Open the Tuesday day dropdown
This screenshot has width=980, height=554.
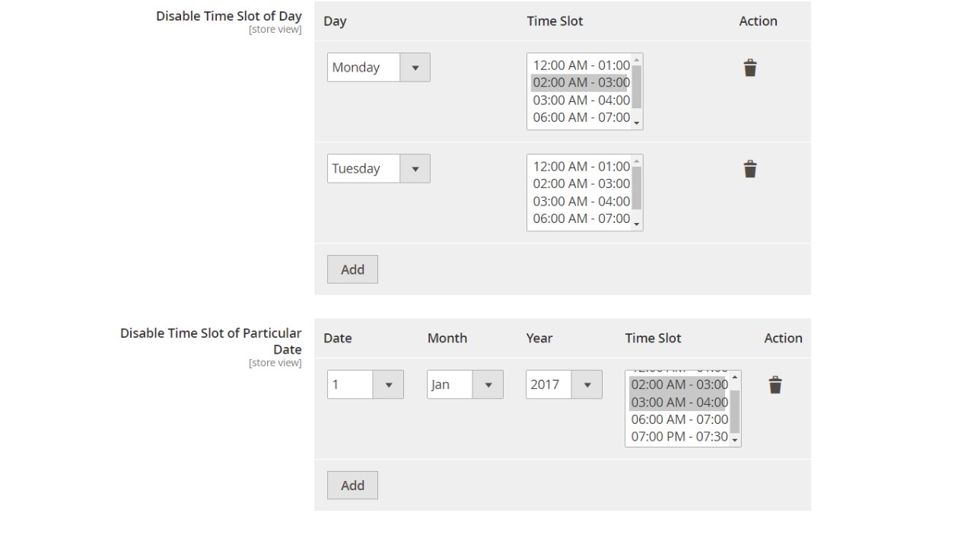click(379, 169)
